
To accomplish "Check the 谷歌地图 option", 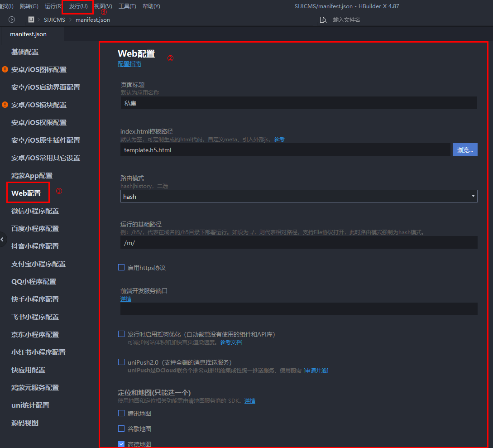I will (121, 429).
